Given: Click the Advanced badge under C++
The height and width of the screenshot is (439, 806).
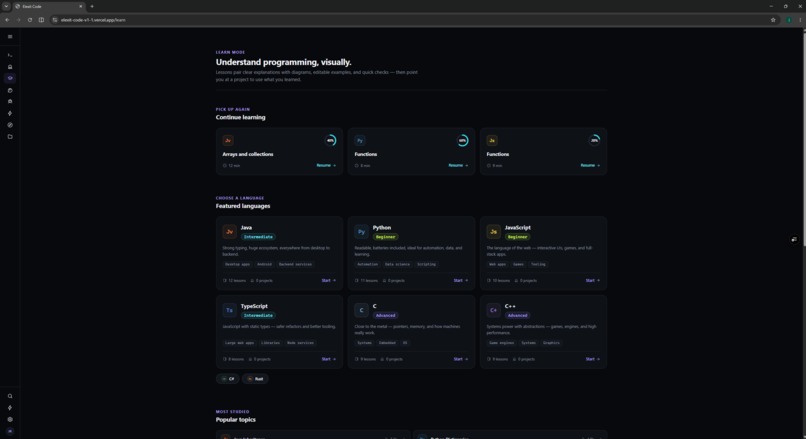Looking at the screenshot, I should coord(518,316).
